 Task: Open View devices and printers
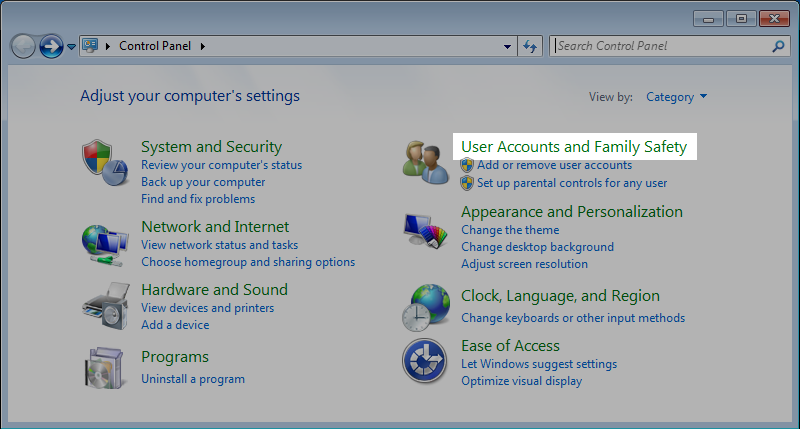click(x=207, y=308)
